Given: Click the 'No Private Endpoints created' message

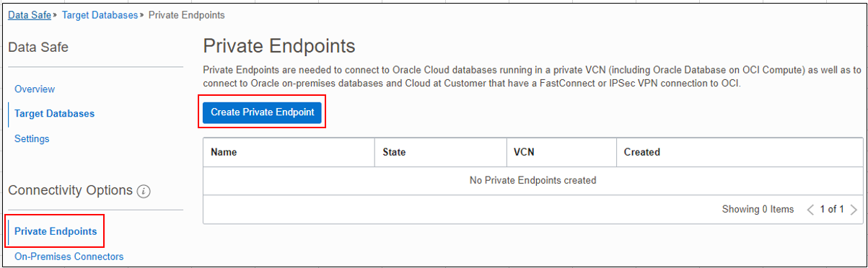Looking at the screenshot, I should [x=532, y=180].
